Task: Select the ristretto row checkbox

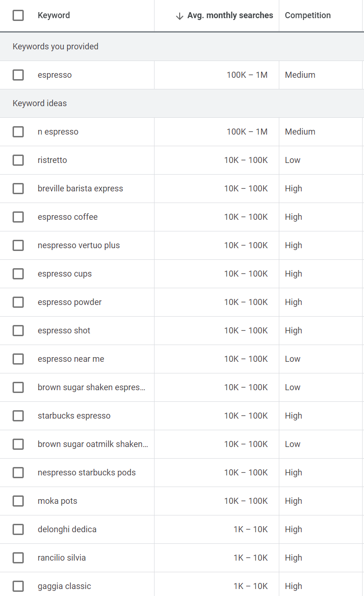Action: point(18,160)
